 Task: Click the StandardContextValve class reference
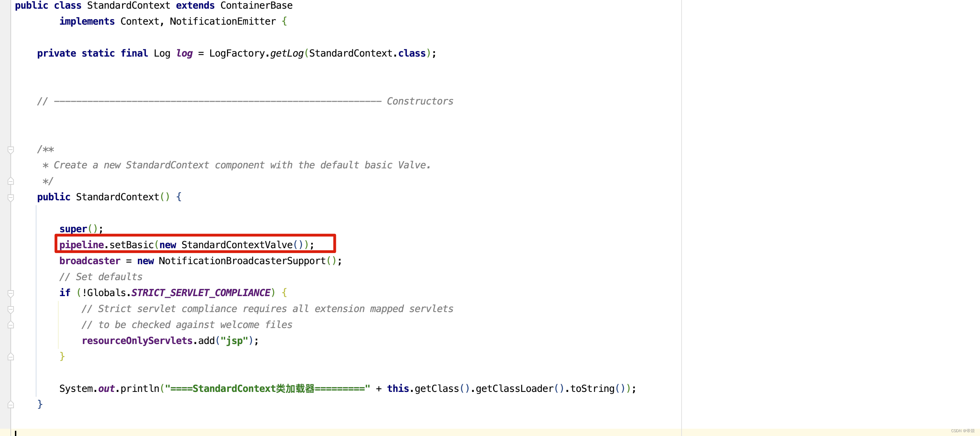coord(237,245)
